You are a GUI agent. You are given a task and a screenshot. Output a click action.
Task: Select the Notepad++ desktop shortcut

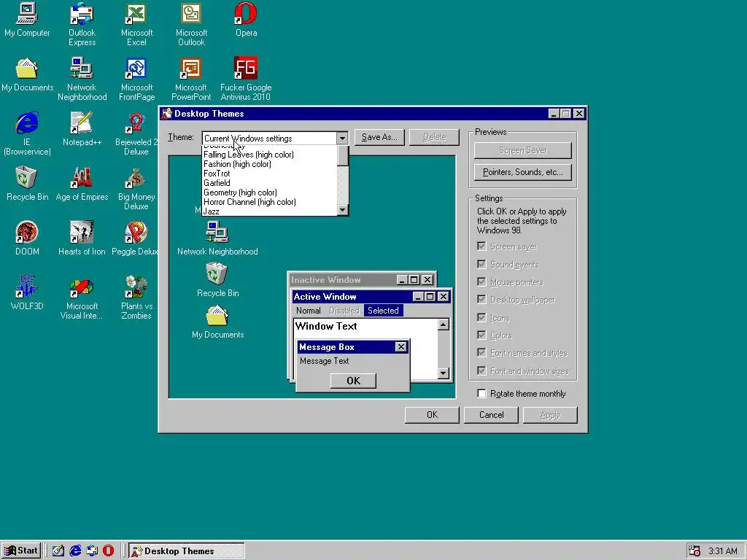tap(82, 128)
